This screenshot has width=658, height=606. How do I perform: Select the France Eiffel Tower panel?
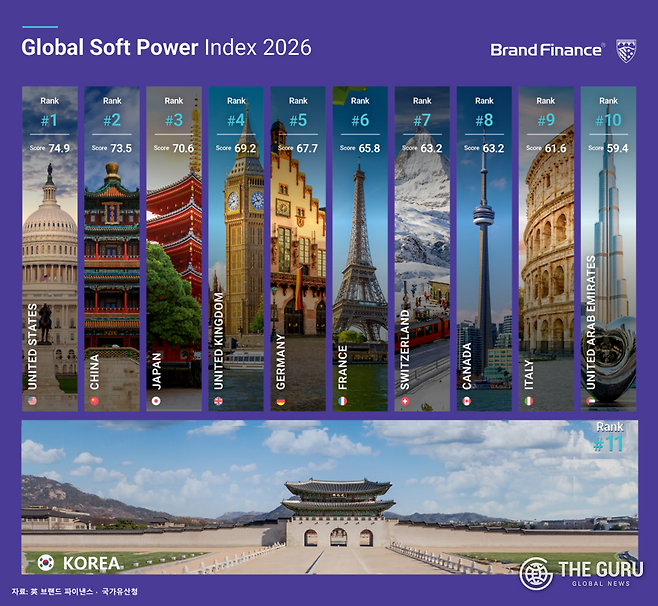point(359,248)
